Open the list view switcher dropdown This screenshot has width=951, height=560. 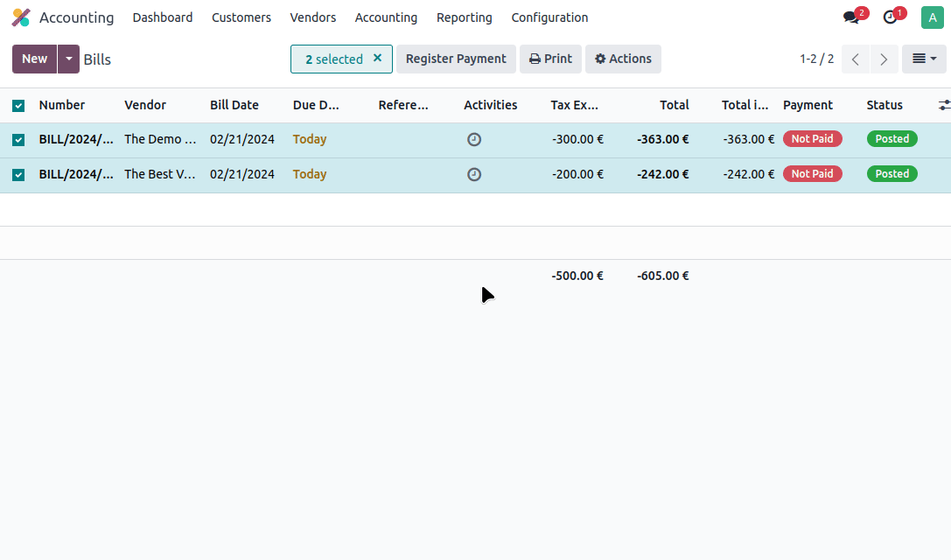coord(924,59)
